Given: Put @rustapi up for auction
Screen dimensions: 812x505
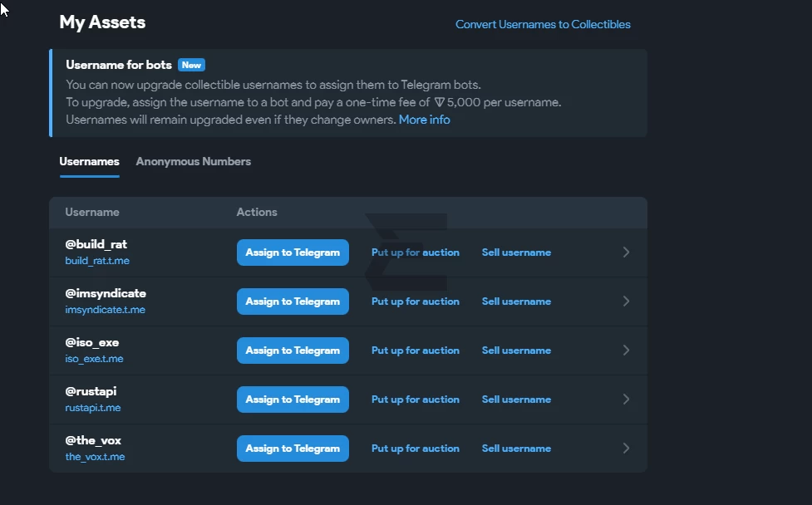Looking at the screenshot, I should pyautogui.click(x=416, y=400).
